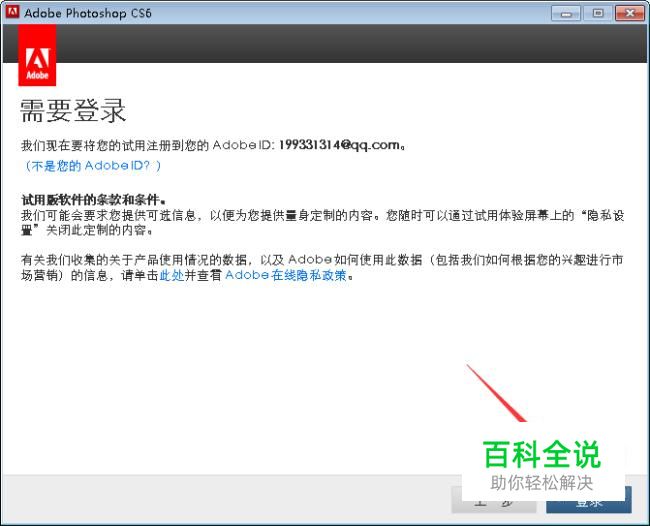Click the 'Adobe Photoshop CS6' title text
This screenshot has width=650, height=526.
tap(88, 13)
